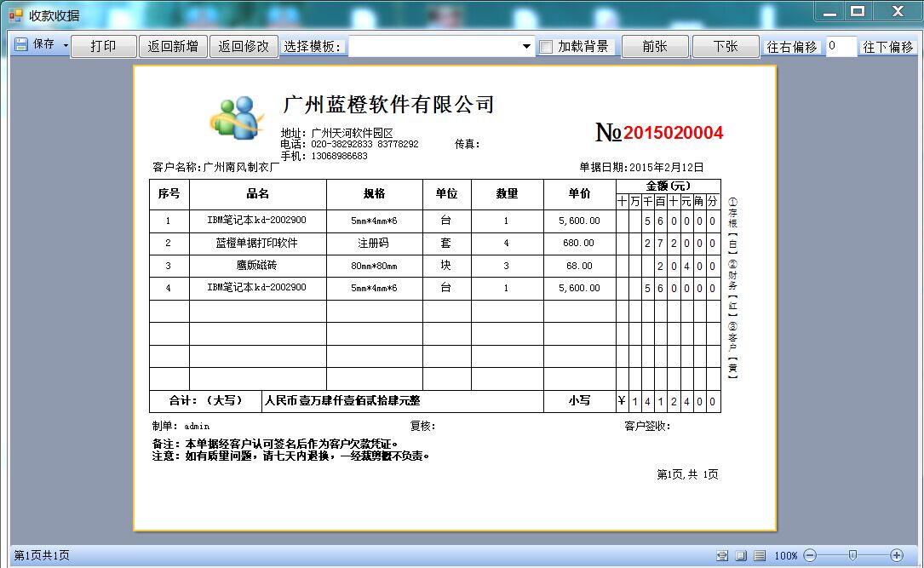Click the unit price 680.00
This screenshot has width=924, height=568.
[579, 243]
